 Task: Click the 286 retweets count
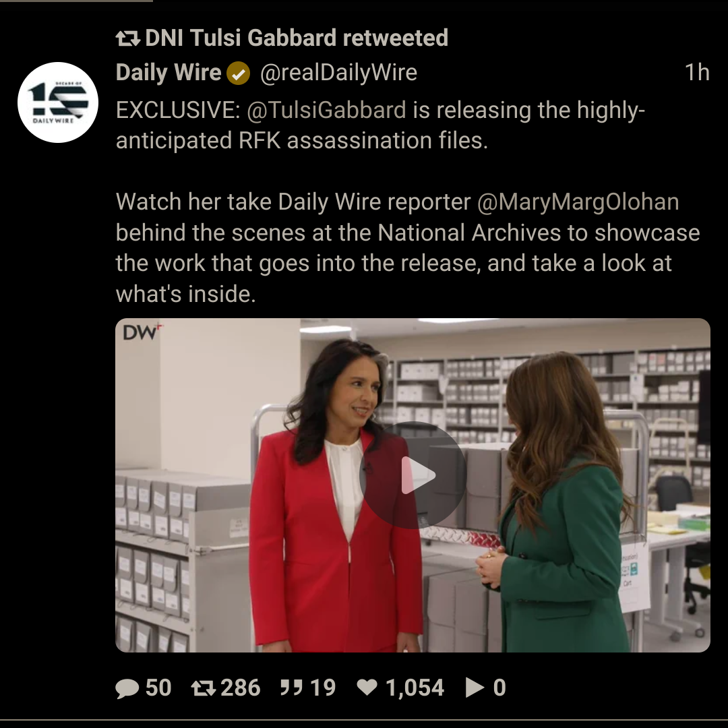coord(241,688)
